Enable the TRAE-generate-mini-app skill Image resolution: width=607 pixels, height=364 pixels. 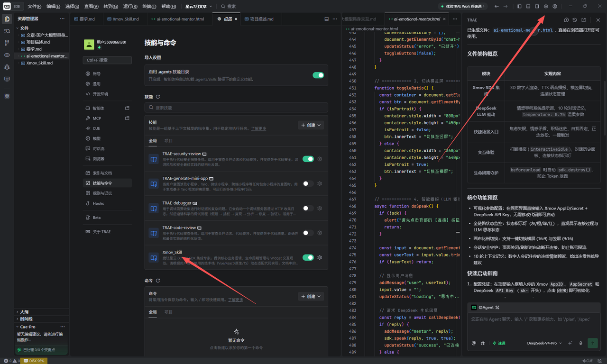308,183
